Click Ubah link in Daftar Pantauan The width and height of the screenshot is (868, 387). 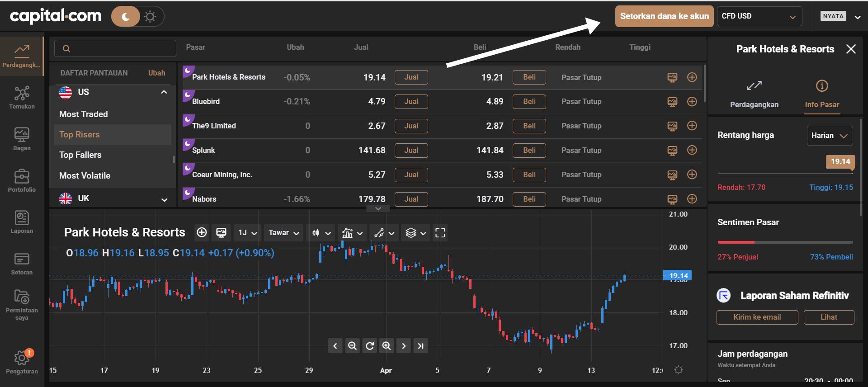[156, 73]
